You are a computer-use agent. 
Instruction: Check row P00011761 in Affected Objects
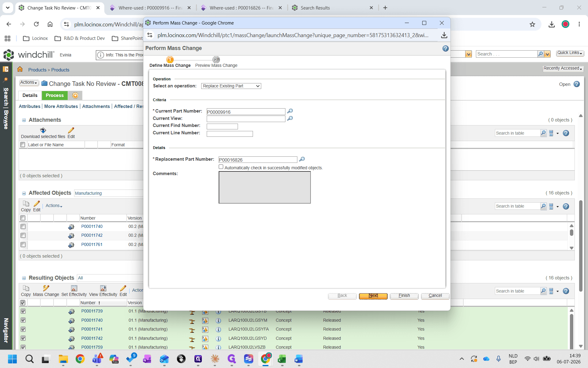coord(23,244)
